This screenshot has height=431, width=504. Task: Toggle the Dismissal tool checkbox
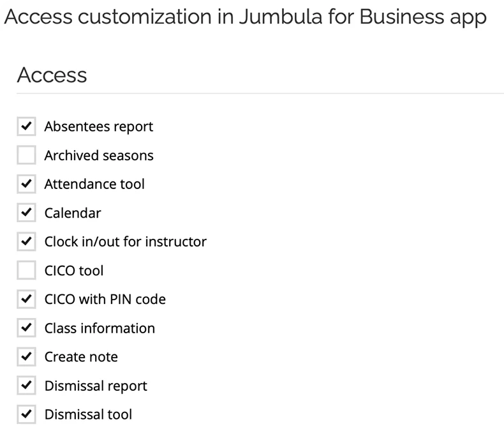click(x=26, y=414)
